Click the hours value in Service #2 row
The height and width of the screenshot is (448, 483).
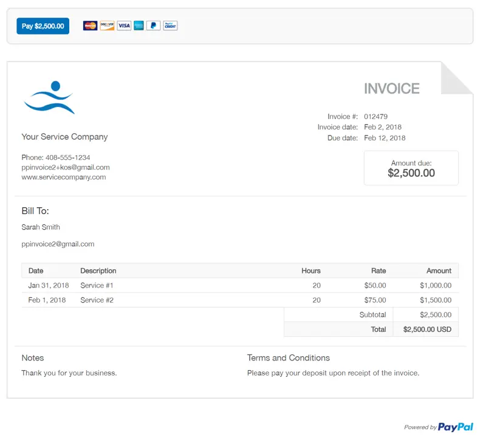pyautogui.click(x=317, y=300)
